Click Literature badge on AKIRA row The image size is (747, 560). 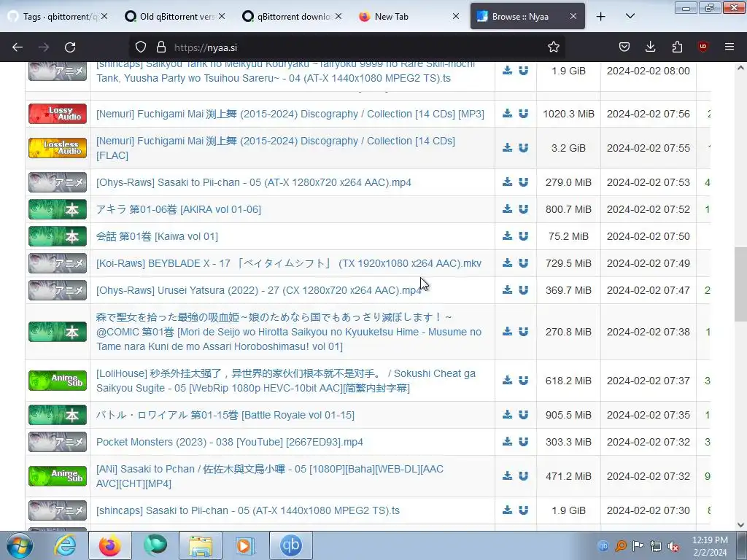58,209
